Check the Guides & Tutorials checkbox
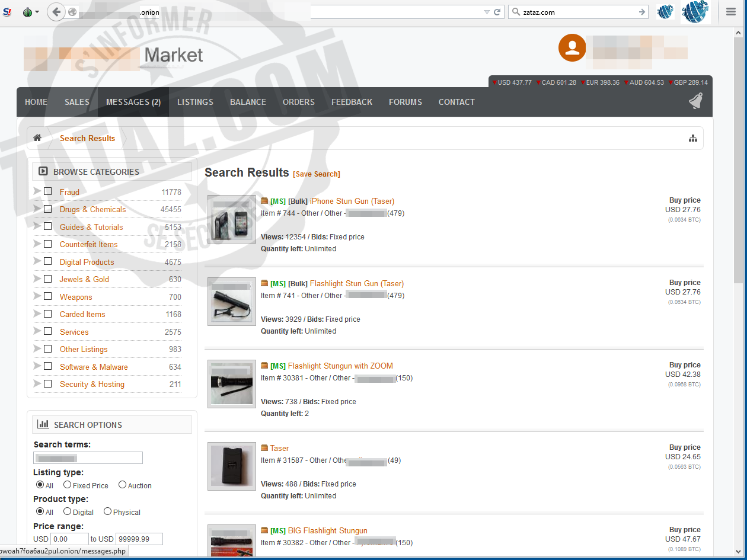 48,226
